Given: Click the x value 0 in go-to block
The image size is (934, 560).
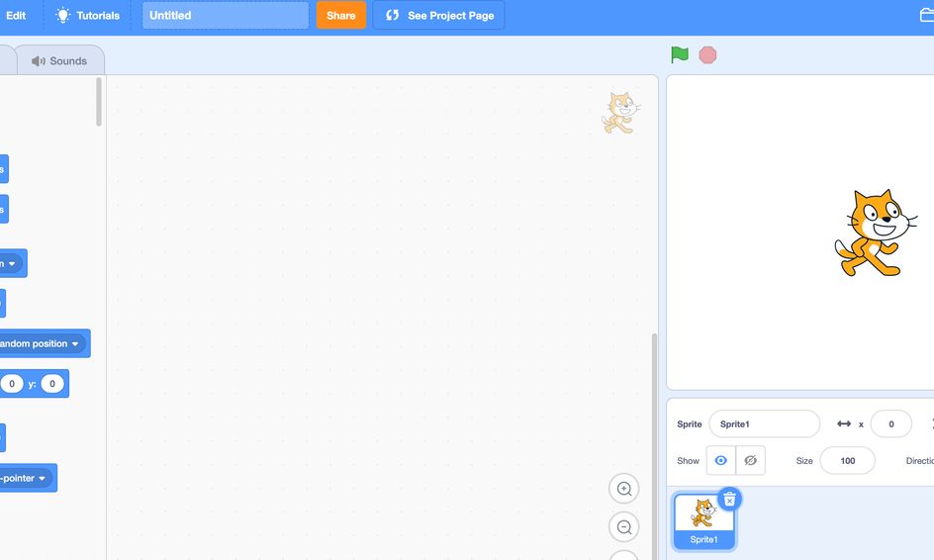Looking at the screenshot, I should (x=12, y=384).
